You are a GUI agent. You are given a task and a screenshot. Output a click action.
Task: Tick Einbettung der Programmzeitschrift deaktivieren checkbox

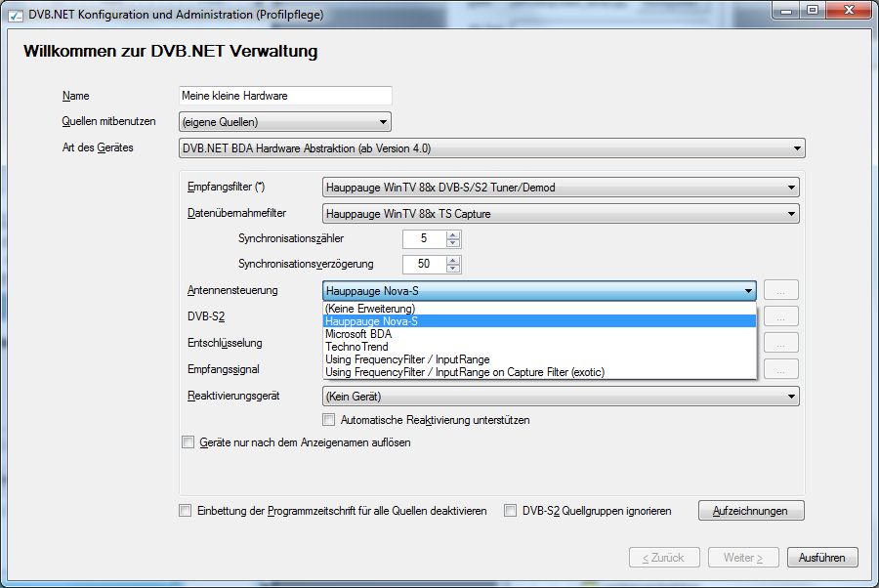coord(186,510)
